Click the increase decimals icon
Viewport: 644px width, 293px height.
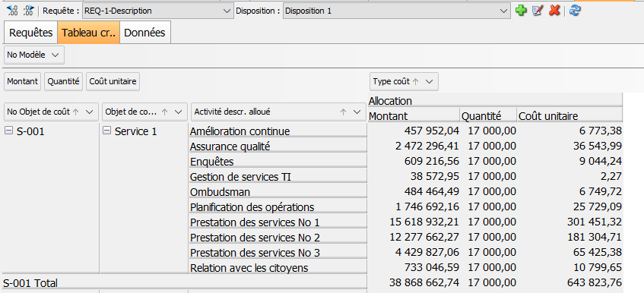pos(29,11)
